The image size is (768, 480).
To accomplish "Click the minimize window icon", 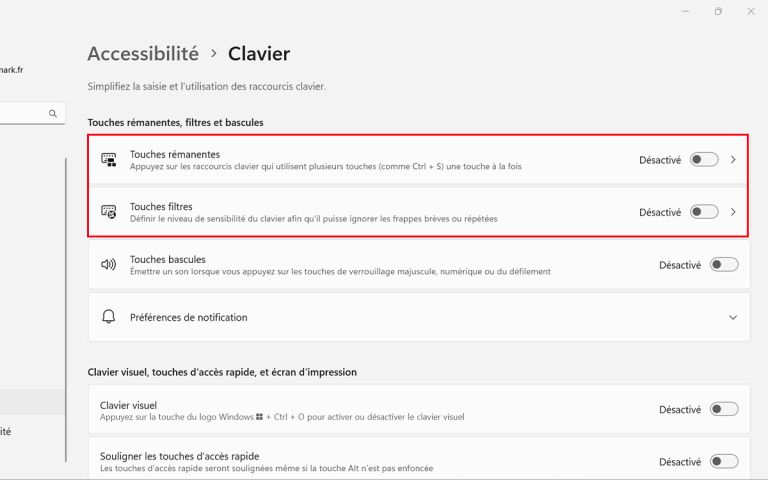I will click(686, 11).
